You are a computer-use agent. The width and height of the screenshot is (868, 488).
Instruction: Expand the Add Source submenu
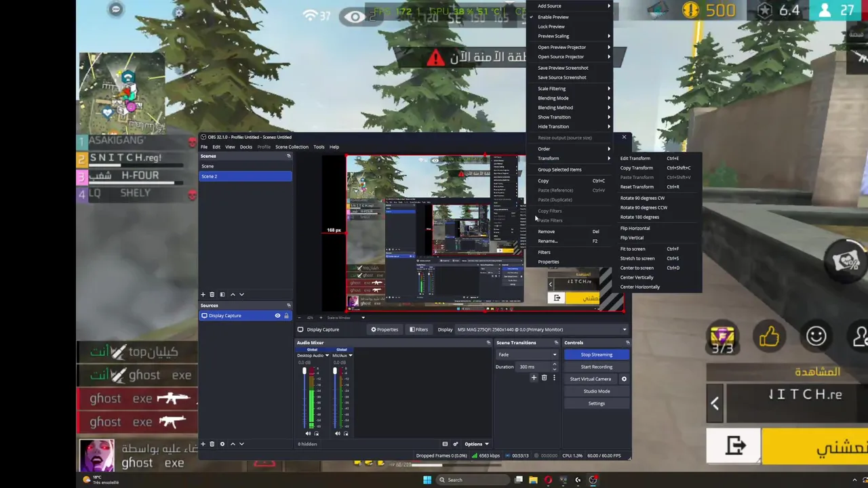tap(570, 5)
